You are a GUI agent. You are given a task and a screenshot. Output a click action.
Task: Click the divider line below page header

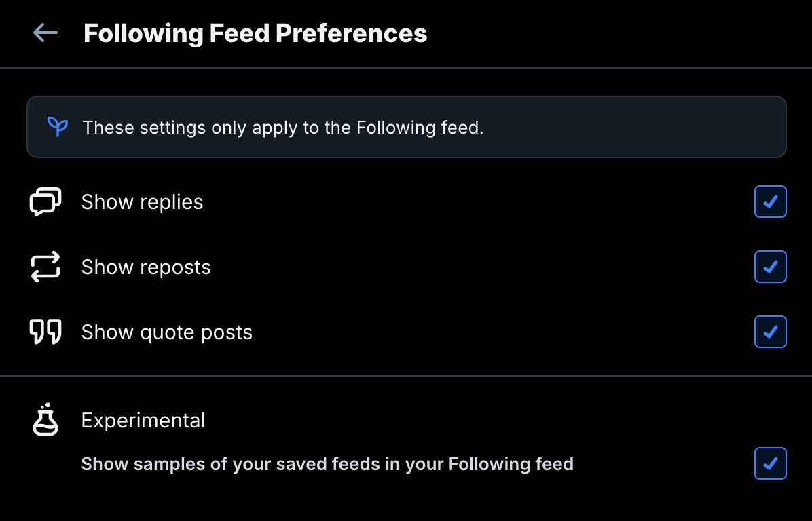tap(406, 68)
